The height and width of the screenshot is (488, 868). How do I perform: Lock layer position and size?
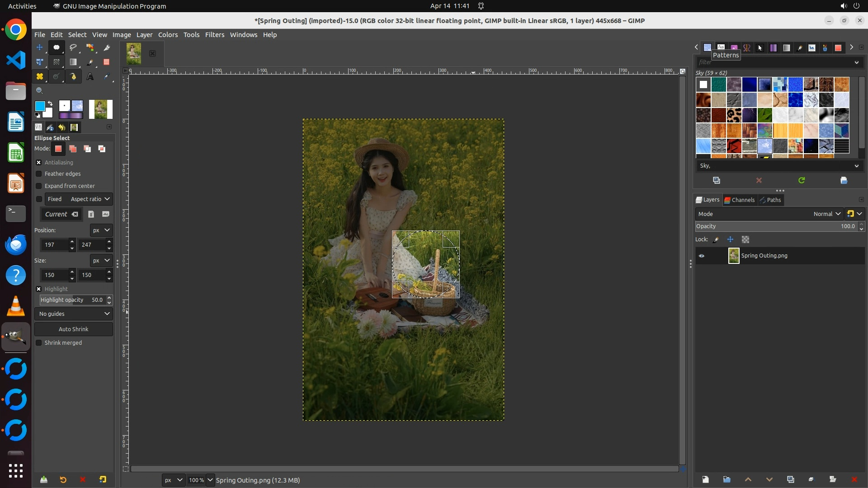tap(730, 239)
